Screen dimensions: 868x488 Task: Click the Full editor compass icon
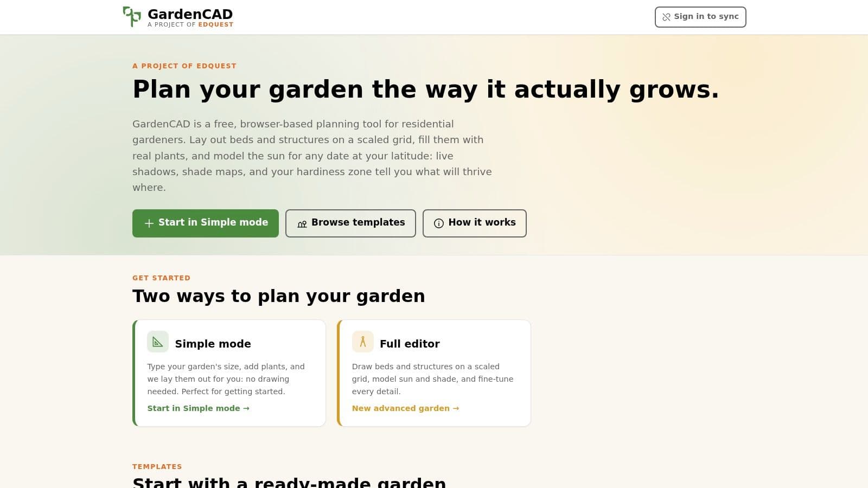[363, 342]
